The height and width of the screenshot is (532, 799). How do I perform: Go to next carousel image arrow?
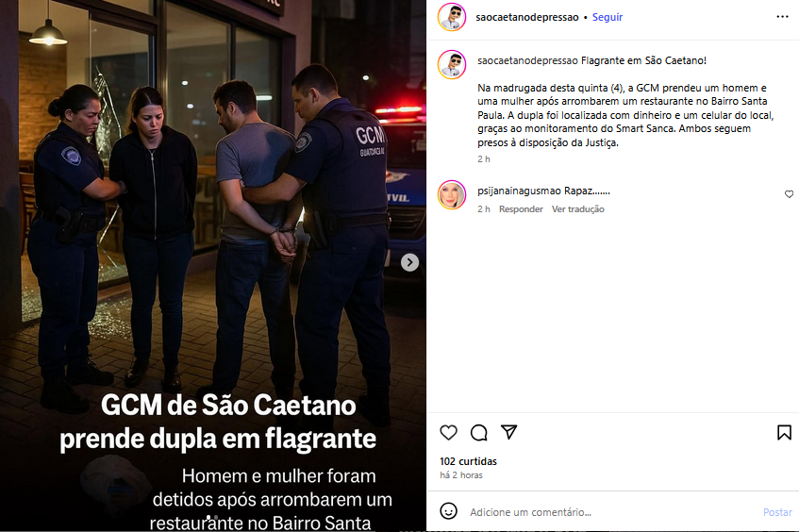[x=409, y=262]
